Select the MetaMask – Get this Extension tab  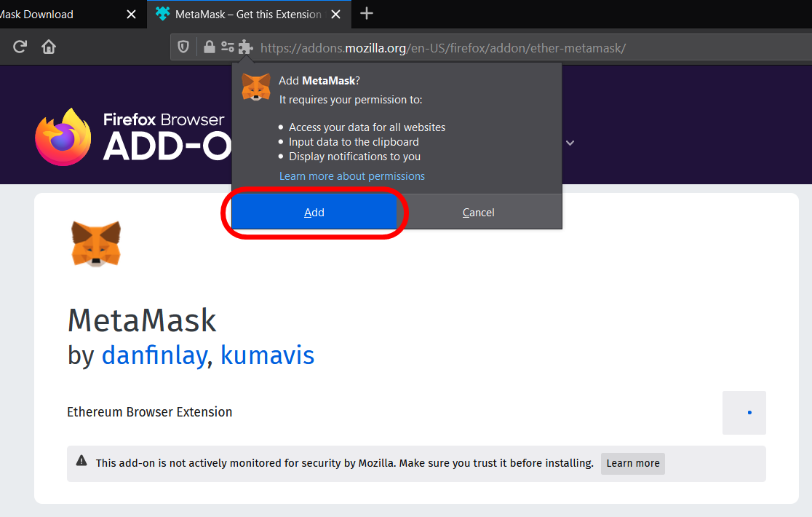point(249,15)
